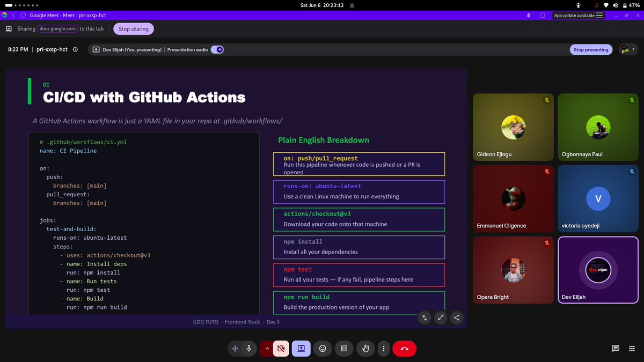Leave the call with the red hang-up button
The height and width of the screenshot is (362, 644).
coord(405,349)
